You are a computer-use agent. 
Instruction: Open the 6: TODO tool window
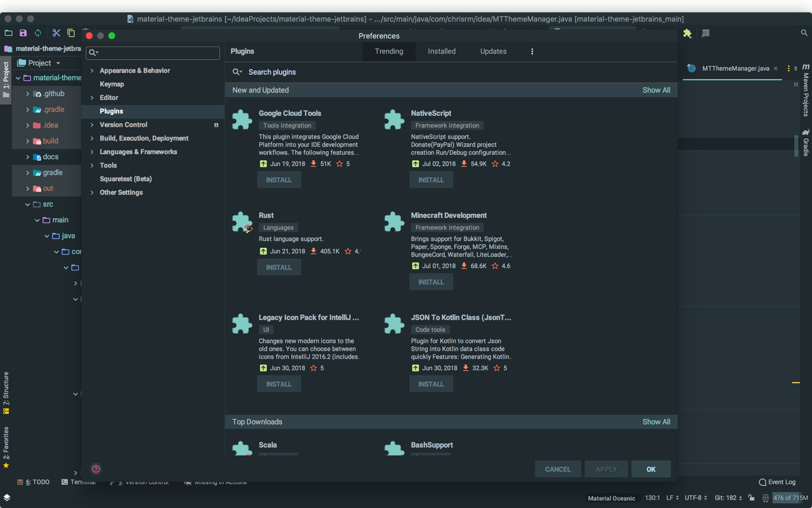click(x=33, y=482)
